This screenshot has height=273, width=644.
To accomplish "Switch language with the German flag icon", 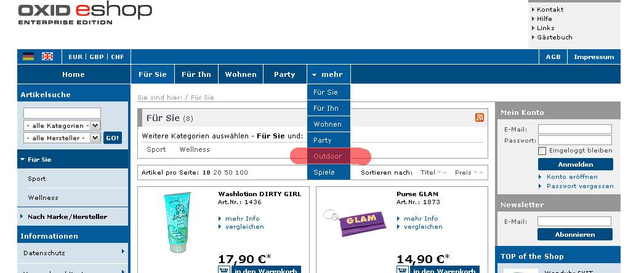I will pos(28,57).
